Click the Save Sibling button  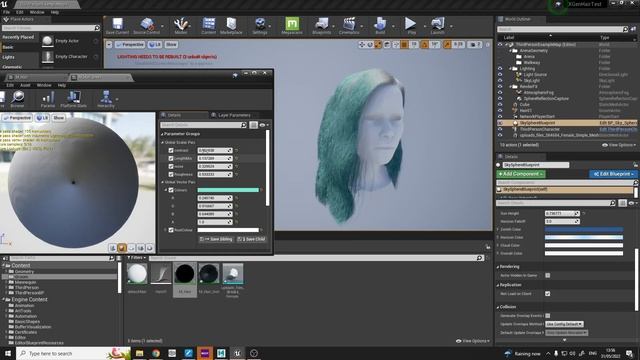[216, 239]
